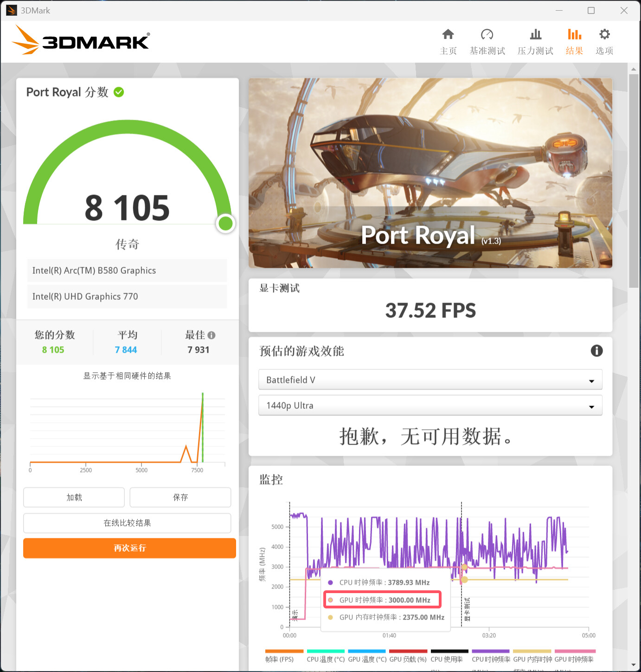The image size is (641, 672).
Task: Open 压力测试 stress test icon
Action: [x=535, y=35]
